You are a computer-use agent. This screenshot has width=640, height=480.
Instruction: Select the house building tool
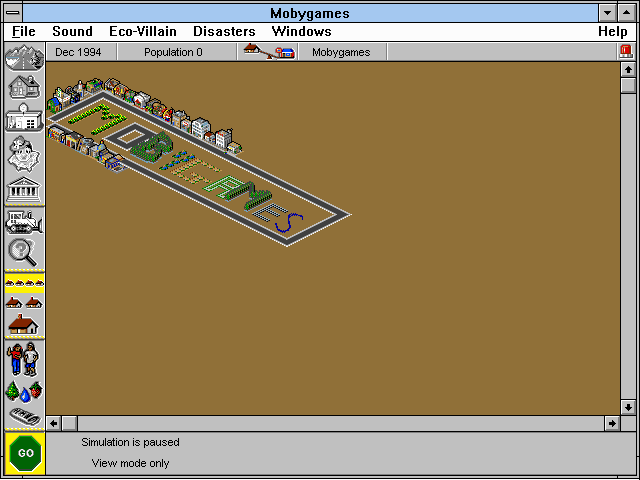pos(24,87)
